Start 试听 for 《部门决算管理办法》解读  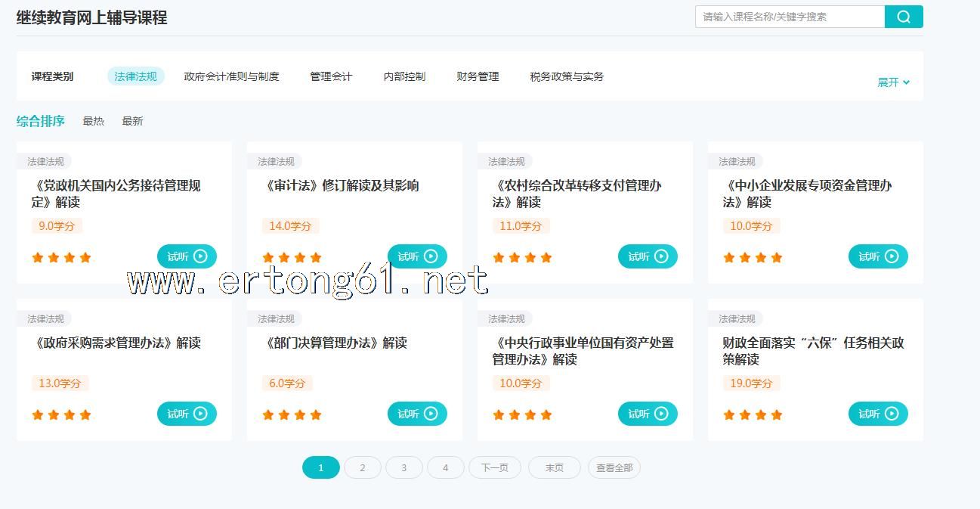[x=417, y=414]
